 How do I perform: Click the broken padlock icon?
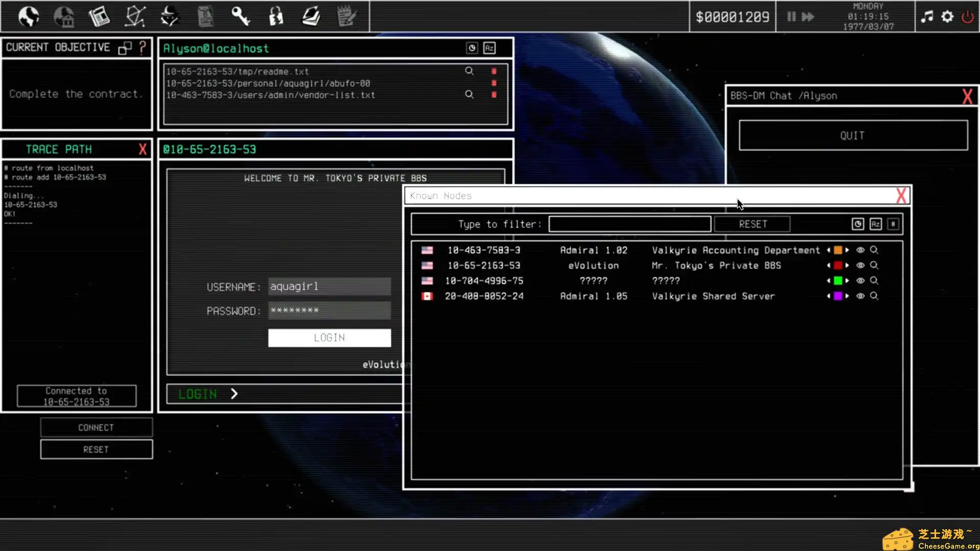276,17
